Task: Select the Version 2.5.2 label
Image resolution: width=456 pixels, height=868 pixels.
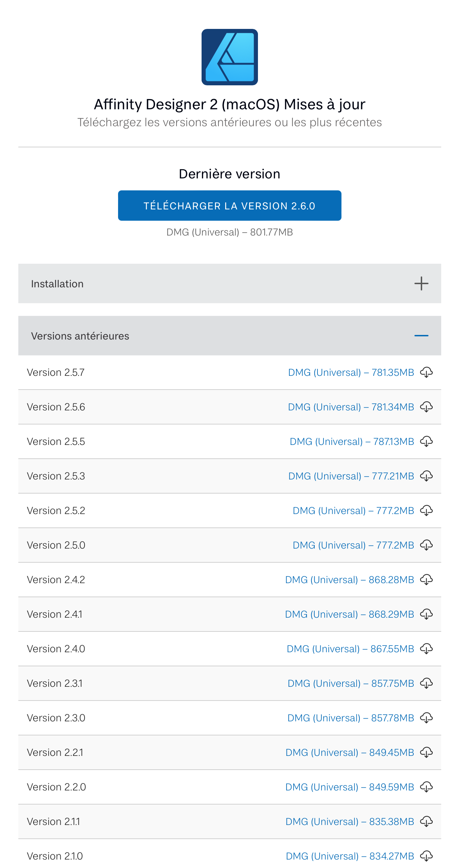Action: coord(56,511)
